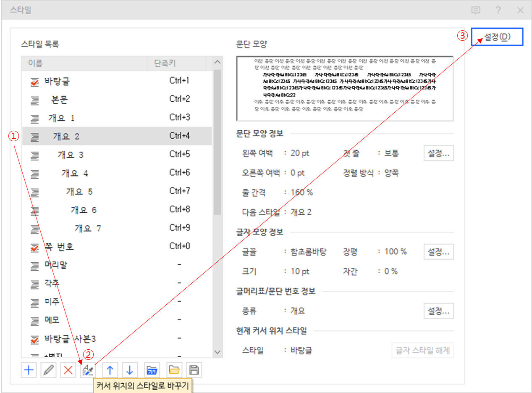The image size is (532, 393).
Task: Select the pencil icon to edit the style
Action: [x=48, y=370]
